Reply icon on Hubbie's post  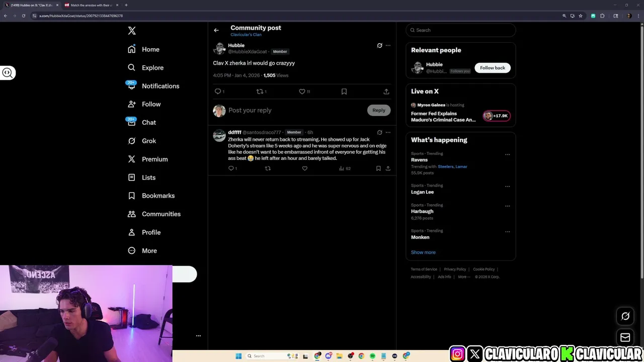tap(218, 92)
